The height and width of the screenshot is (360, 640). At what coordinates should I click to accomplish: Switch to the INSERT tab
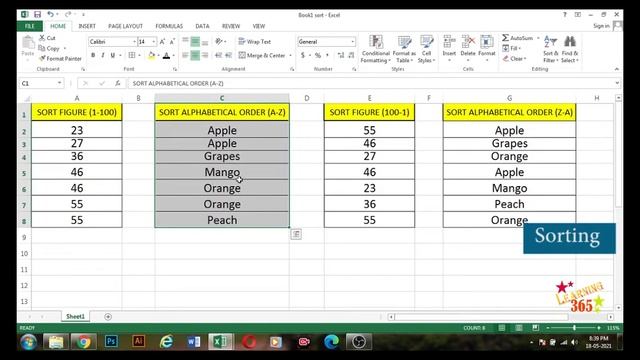pos(87,26)
